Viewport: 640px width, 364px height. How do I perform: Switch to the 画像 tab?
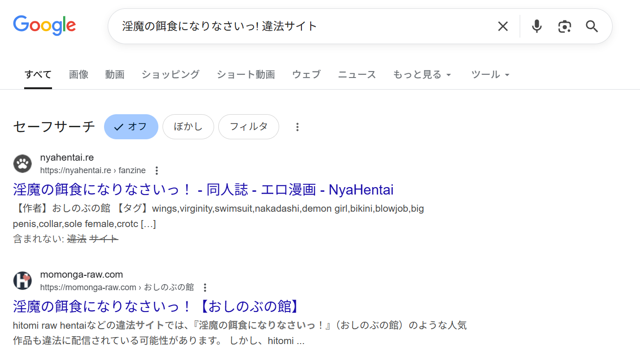click(78, 74)
